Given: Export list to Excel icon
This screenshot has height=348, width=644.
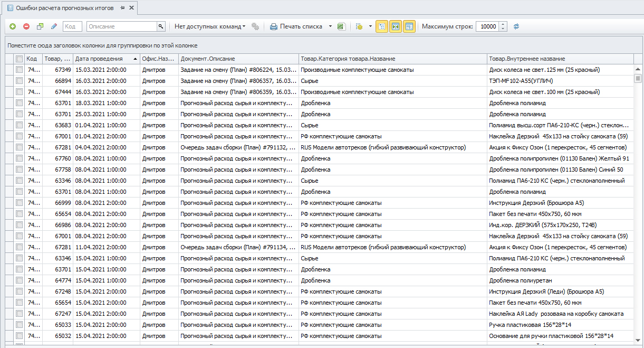Looking at the screenshot, I should click(341, 26).
